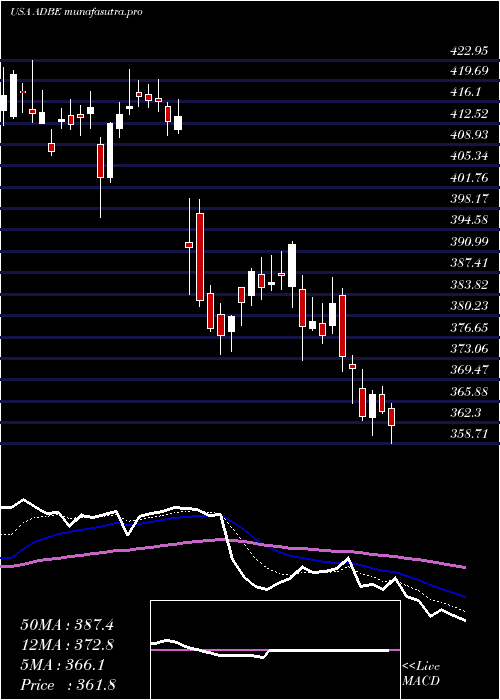Click the tall red candle after the gap down

[x=200, y=257]
